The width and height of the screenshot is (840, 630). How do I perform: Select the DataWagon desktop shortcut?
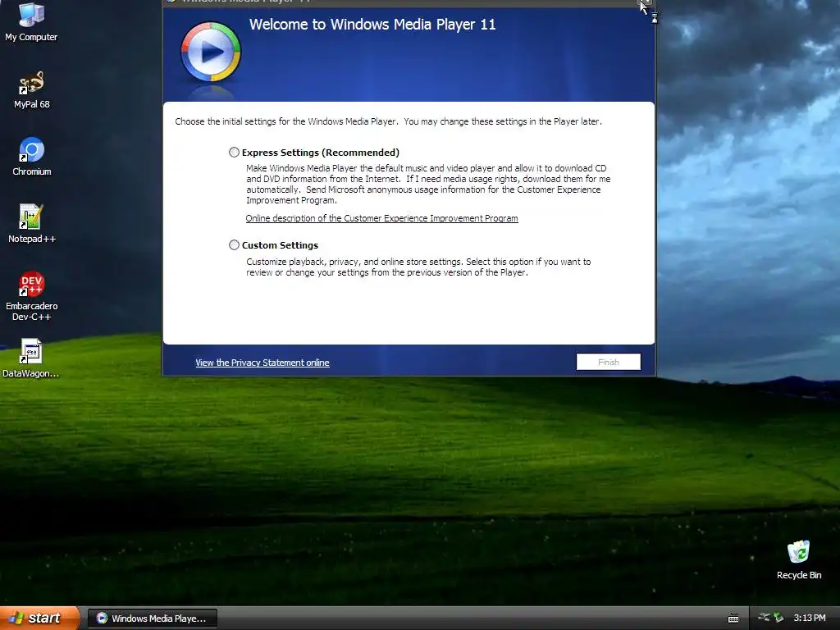click(31, 358)
